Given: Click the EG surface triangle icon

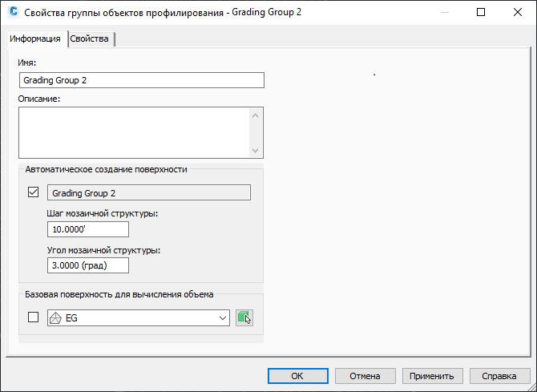Looking at the screenshot, I should [55, 318].
